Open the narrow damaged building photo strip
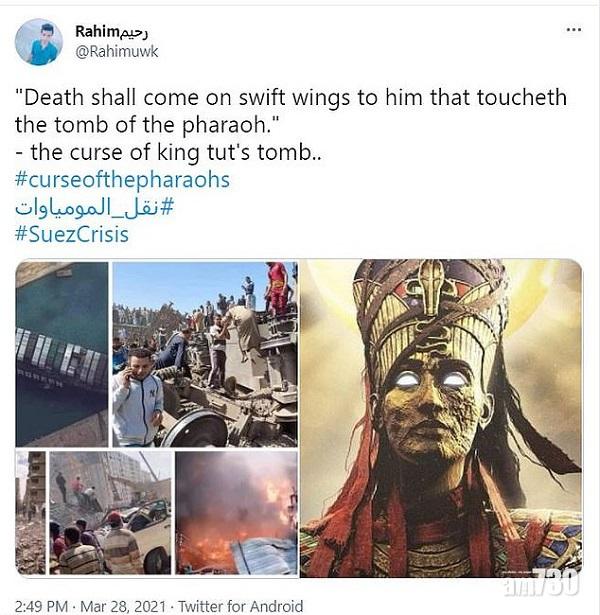The width and height of the screenshot is (600, 615). (31, 512)
